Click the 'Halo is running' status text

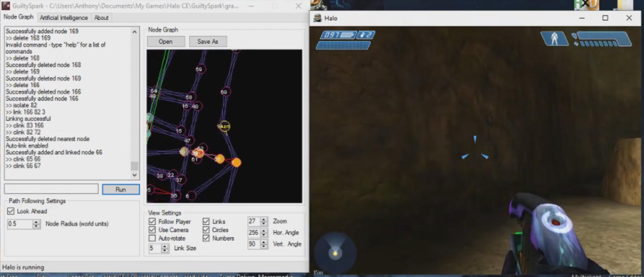pos(23,267)
